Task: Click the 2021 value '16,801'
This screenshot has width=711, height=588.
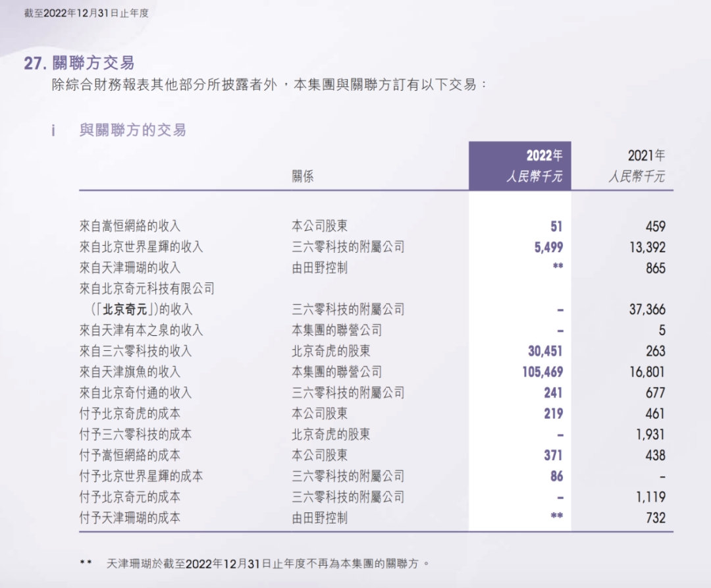Action: 648,372
